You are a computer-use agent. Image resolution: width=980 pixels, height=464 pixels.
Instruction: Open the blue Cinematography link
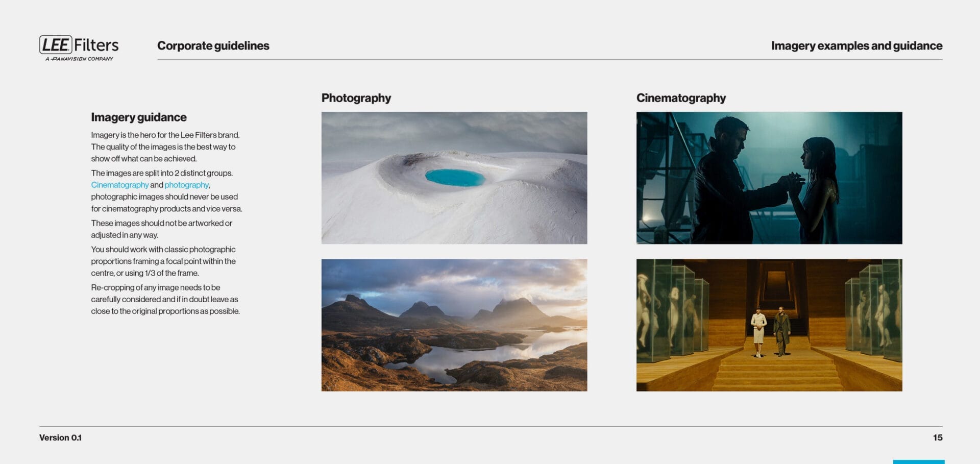click(119, 185)
